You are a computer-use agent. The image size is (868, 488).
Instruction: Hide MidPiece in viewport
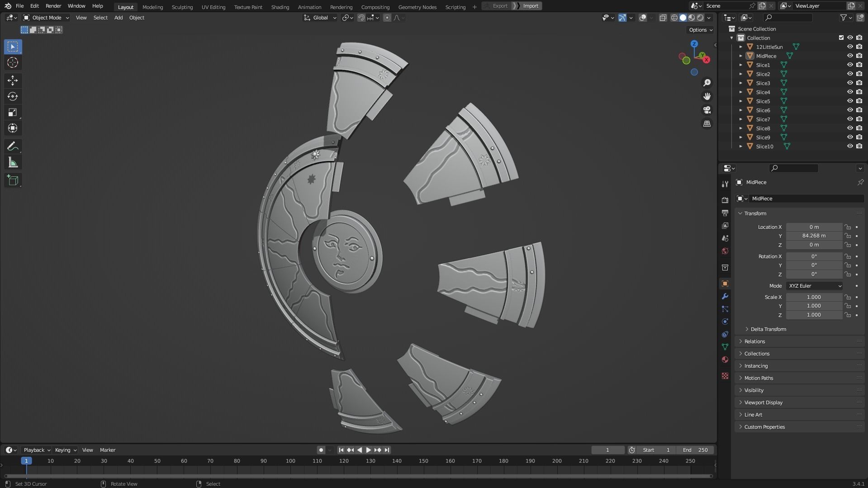(850, 56)
